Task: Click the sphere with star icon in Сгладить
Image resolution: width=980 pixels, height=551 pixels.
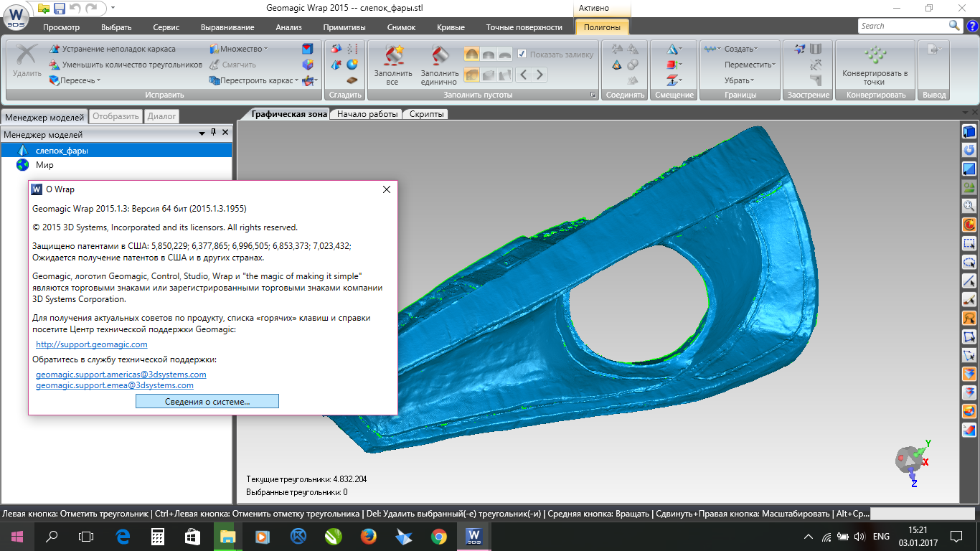Action: [x=352, y=65]
